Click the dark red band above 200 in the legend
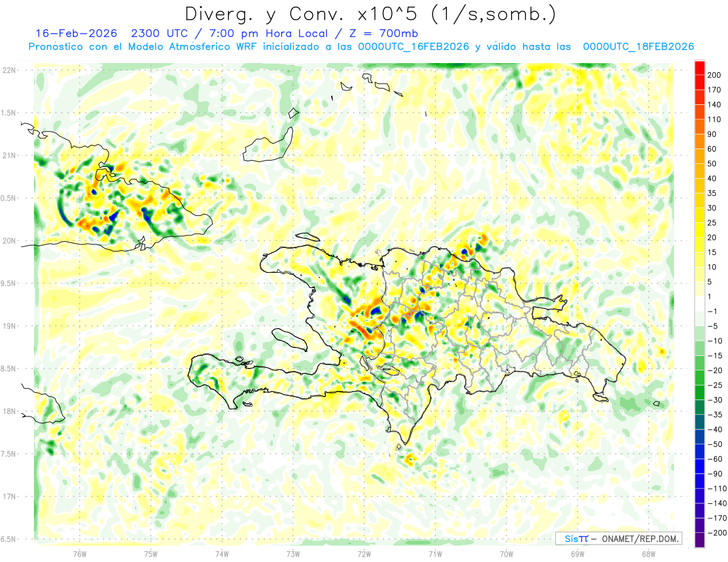728x562 pixels. (x=699, y=67)
